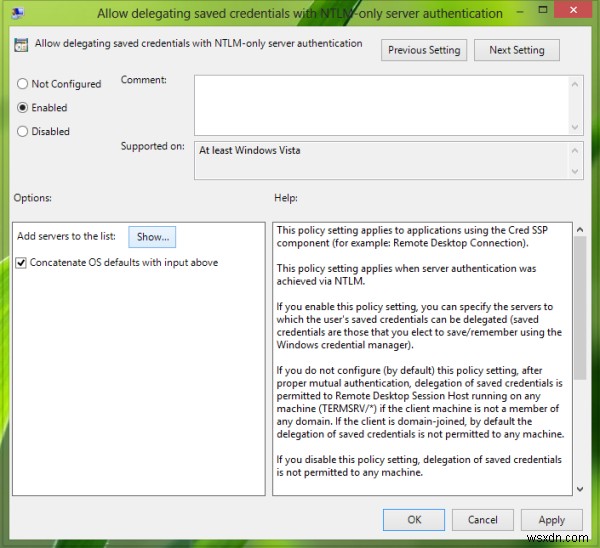
Task: Click the Help pane scroll down arrow
Action: coord(580,489)
